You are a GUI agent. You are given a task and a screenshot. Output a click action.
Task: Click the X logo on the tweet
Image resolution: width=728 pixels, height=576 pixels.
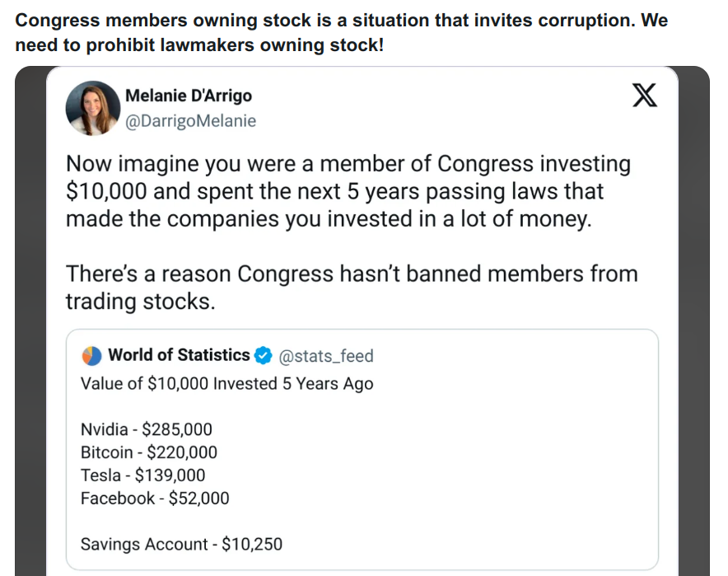pos(644,96)
